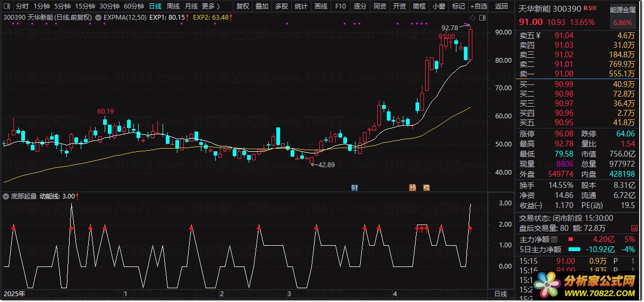Image resolution: width=644 pixels, height=302 pixels.
Task: Select the 15分钟 period
Action: pyautogui.click(x=85, y=6)
